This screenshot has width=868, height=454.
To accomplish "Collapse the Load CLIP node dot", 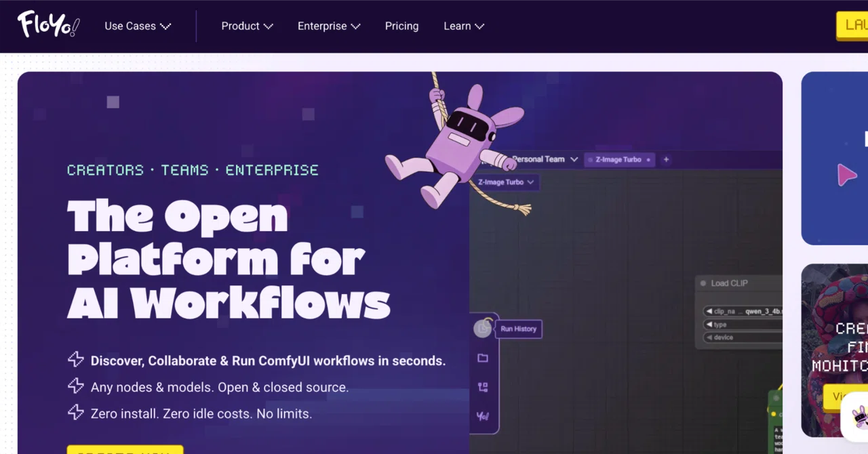I will pos(703,283).
